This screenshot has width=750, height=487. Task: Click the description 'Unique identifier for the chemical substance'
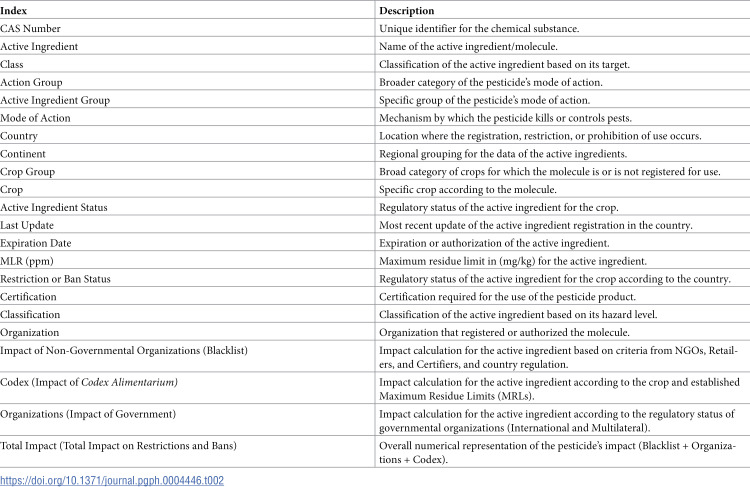coord(479,29)
